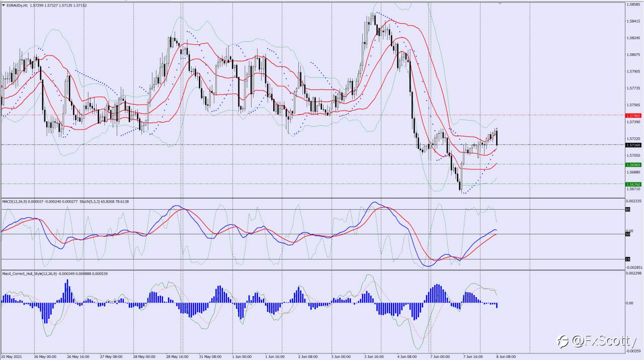Image resolution: width=644 pixels, height=360 pixels.
Task: Click the 1.58585 price on the scale
Action: click(x=633, y=5)
